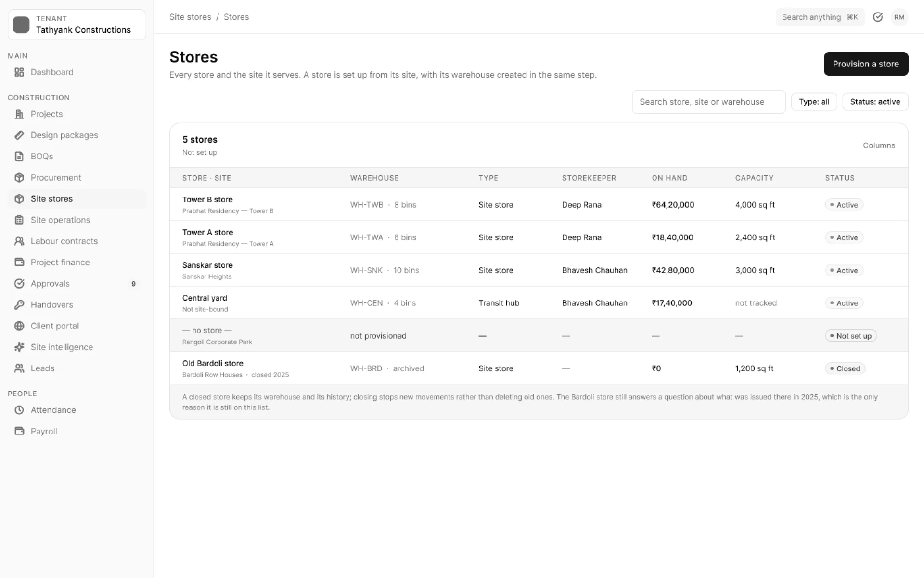
Task: Follow the Site stores breadcrumb link
Action: point(190,17)
